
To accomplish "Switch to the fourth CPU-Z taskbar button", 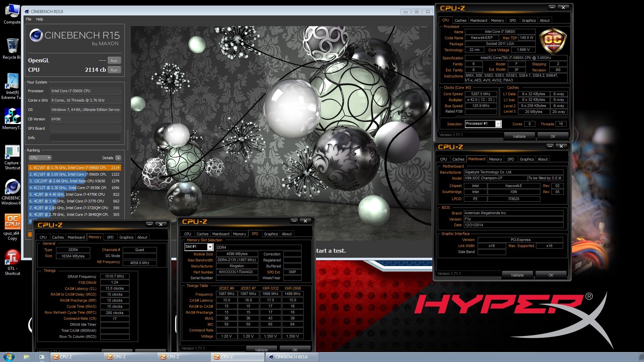I will click(238, 357).
